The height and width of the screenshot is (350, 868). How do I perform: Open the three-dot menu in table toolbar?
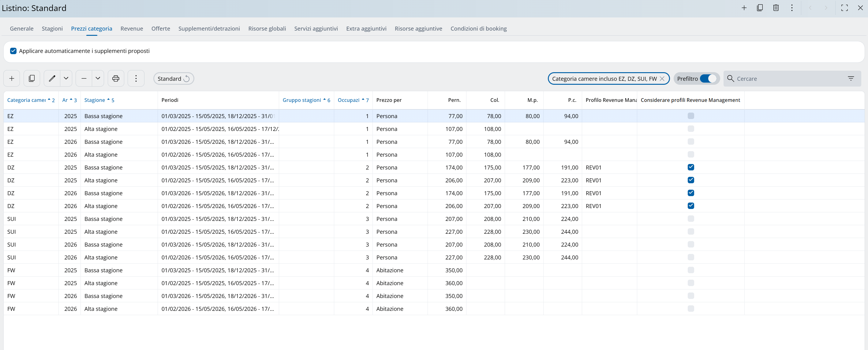point(136,79)
